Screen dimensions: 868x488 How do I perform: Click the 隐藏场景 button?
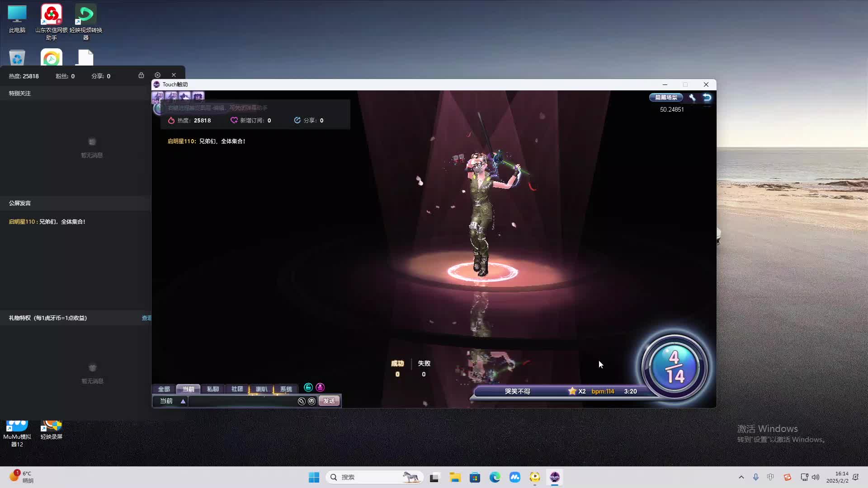pyautogui.click(x=665, y=97)
